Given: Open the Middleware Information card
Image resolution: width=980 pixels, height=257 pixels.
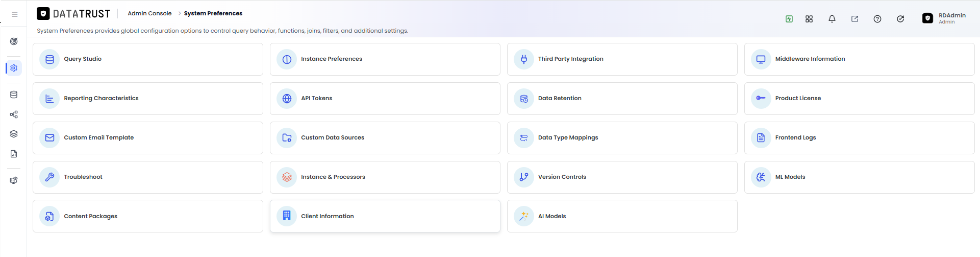Looking at the screenshot, I should [860, 59].
